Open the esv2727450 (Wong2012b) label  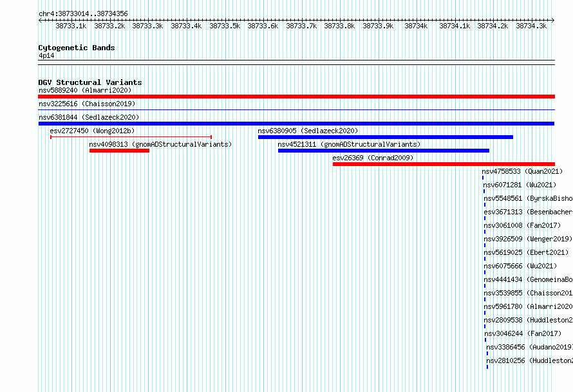coord(92,131)
